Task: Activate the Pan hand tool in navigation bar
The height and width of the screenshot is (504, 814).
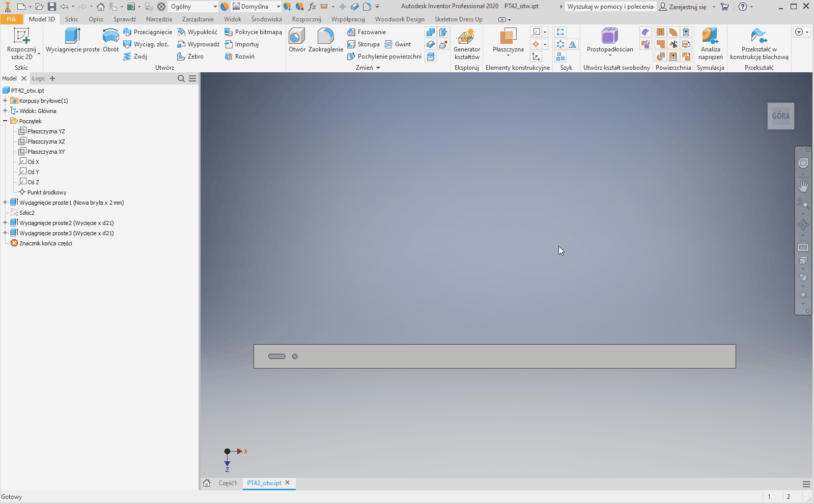Action: coord(803,186)
